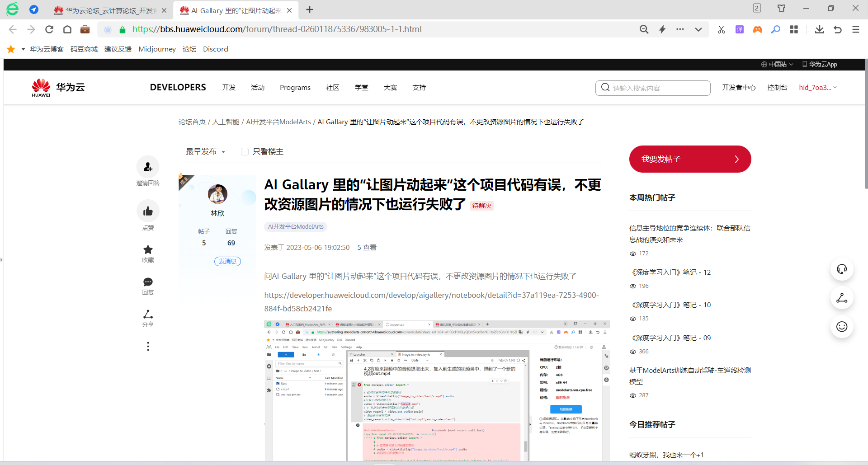Screen dimensions: 868x465
Task: Open the browser downloads icon
Action: (x=820, y=29)
